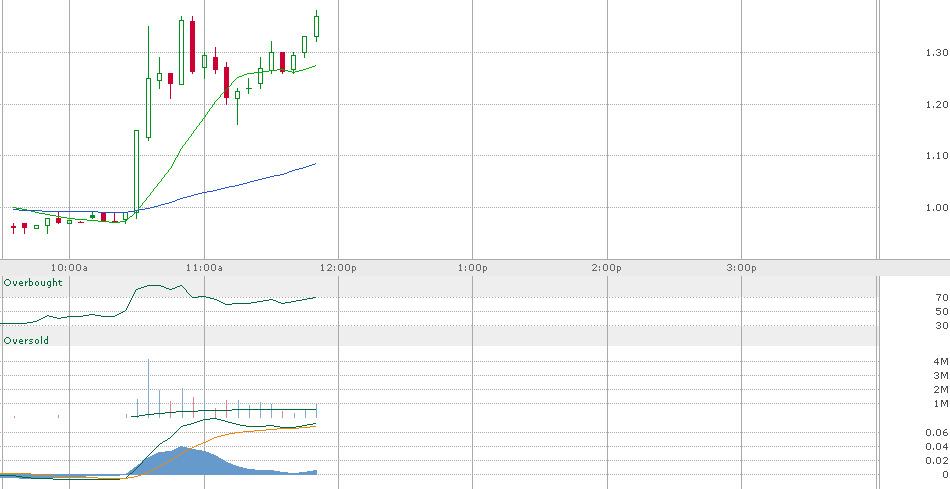Click the blue MACD histogram peak
This screenshot has height=489, width=950.
click(x=182, y=461)
